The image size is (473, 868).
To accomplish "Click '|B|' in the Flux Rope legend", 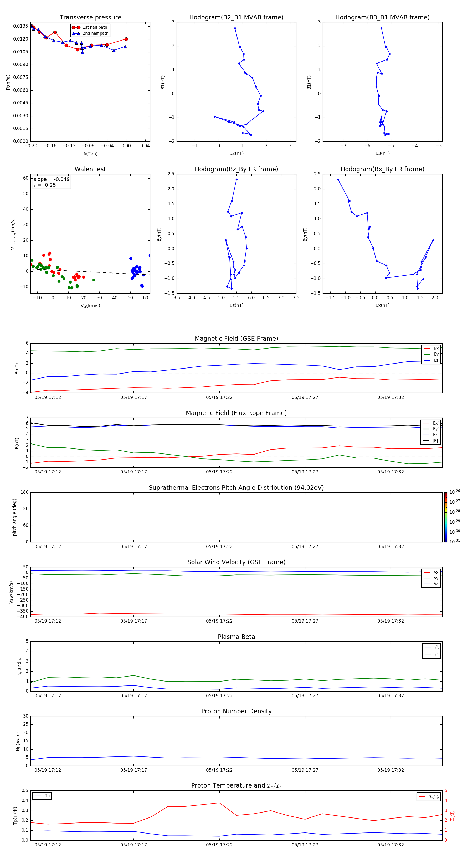I will pyautogui.click(x=435, y=441).
